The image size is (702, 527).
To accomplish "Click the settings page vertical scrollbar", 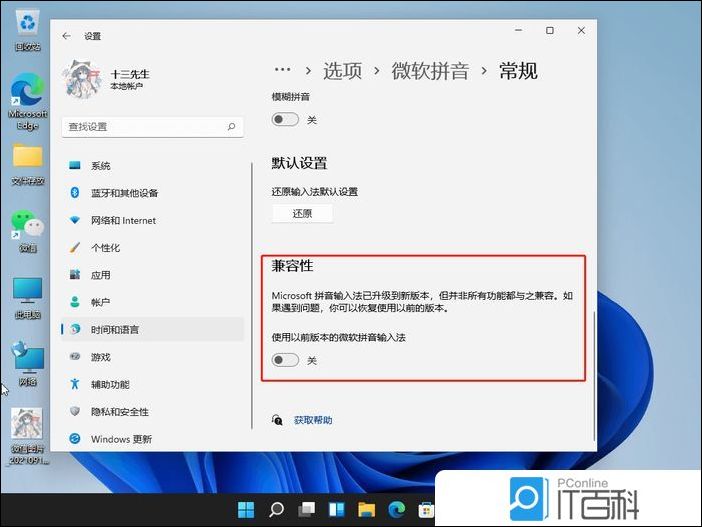I will click(x=594, y=375).
